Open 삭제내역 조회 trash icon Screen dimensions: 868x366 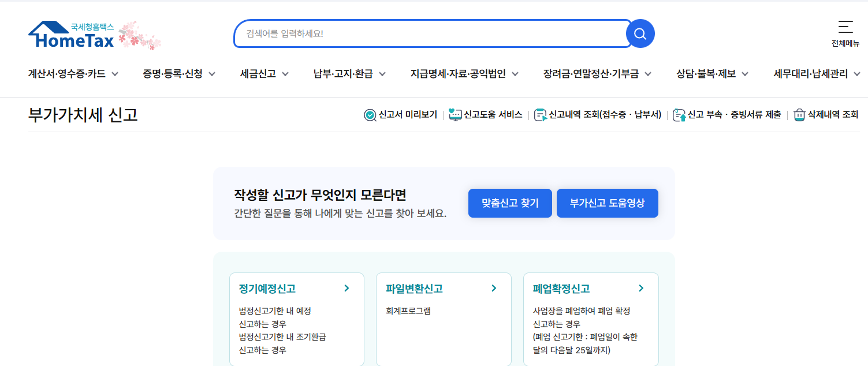(x=800, y=114)
